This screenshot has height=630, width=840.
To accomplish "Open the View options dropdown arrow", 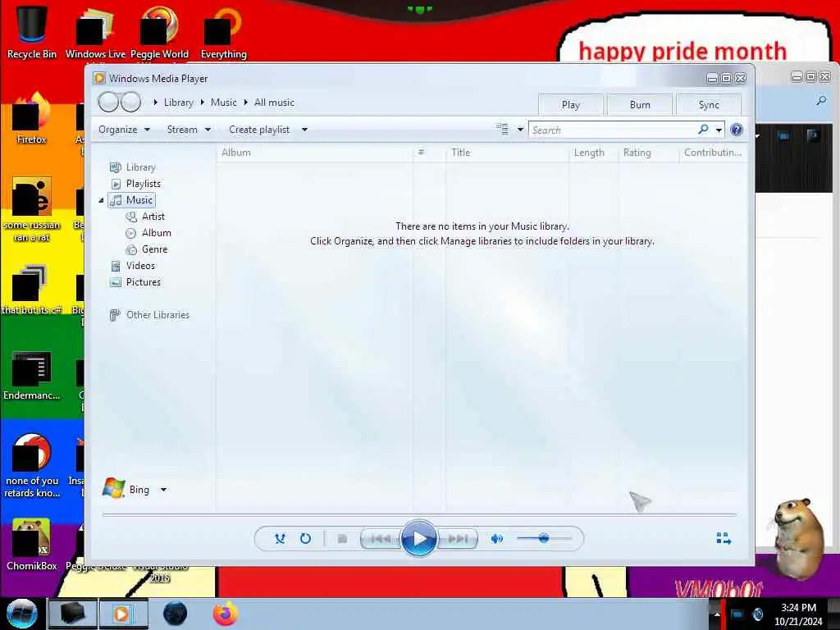I will point(519,130).
